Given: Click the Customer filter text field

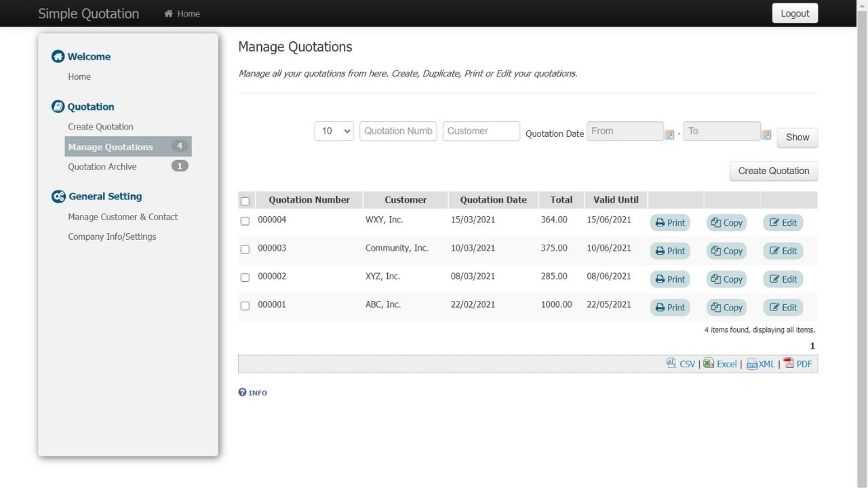Looking at the screenshot, I should (x=481, y=131).
